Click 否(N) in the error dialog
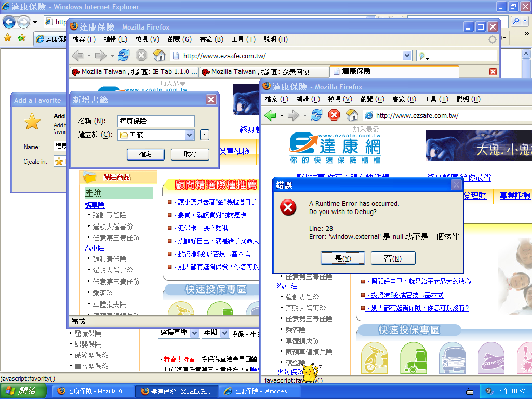 click(x=393, y=258)
